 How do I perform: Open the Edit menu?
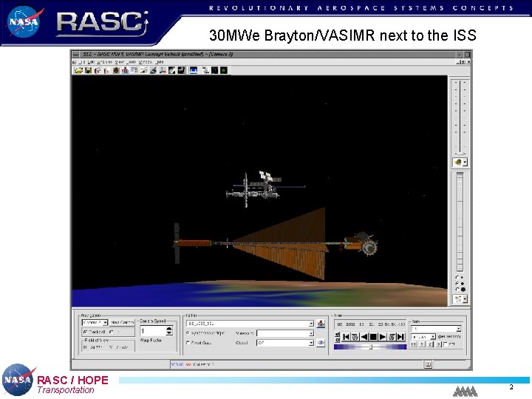tap(92, 62)
